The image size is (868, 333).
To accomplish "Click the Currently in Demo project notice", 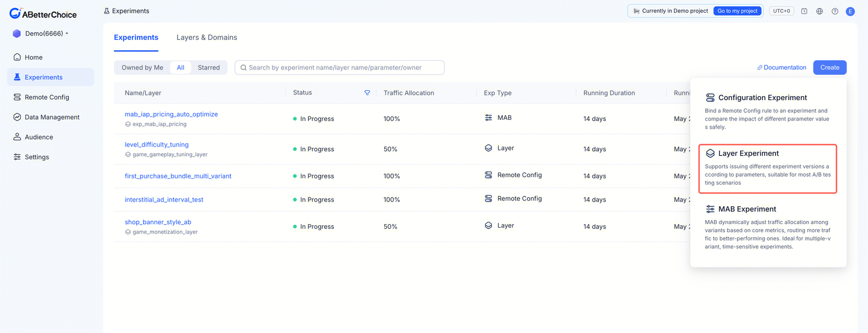I will tap(671, 11).
